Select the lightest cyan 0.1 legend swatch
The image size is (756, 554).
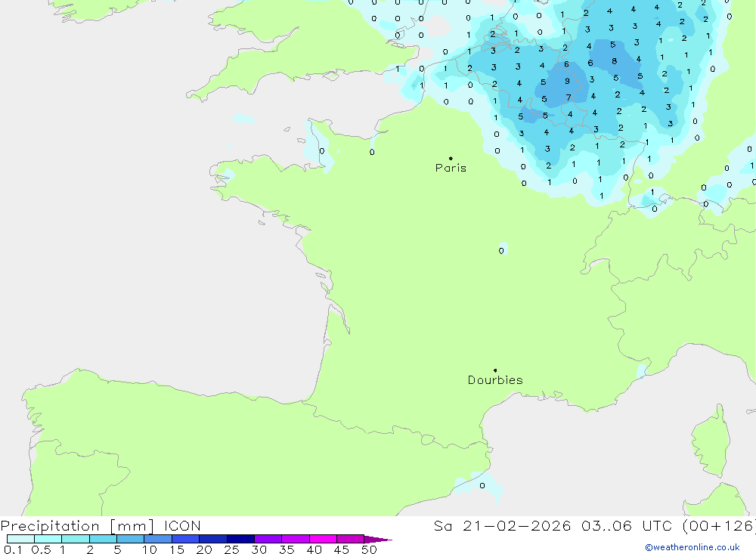(20, 539)
